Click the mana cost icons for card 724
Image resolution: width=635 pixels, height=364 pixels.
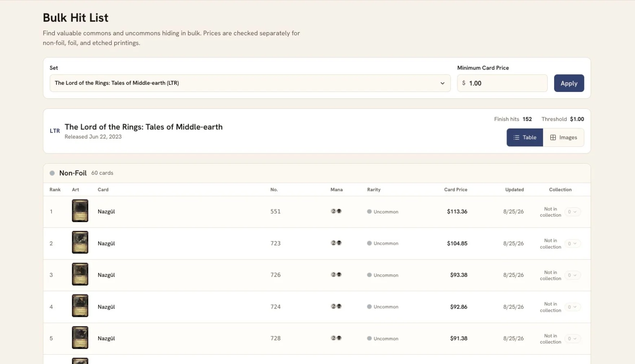[x=336, y=306]
